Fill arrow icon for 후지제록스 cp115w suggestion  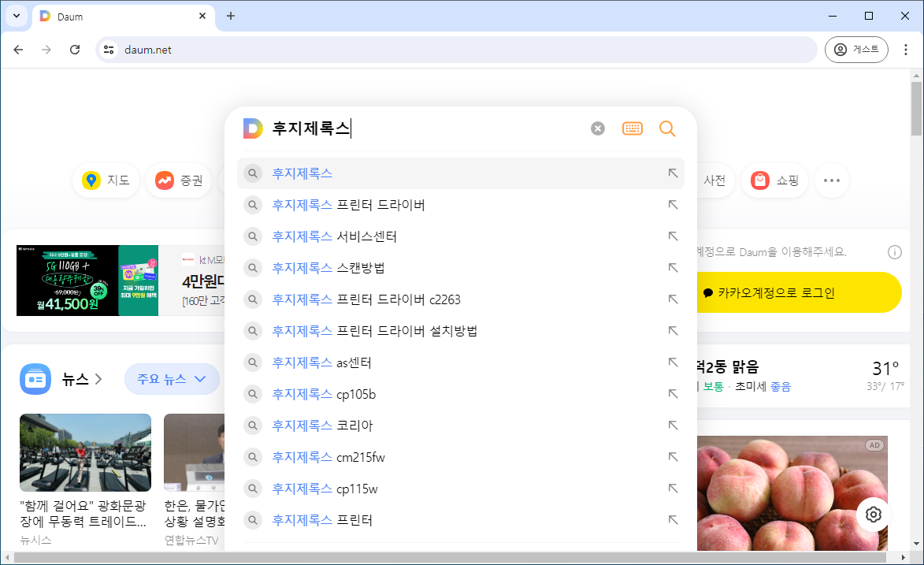(x=673, y=489)
